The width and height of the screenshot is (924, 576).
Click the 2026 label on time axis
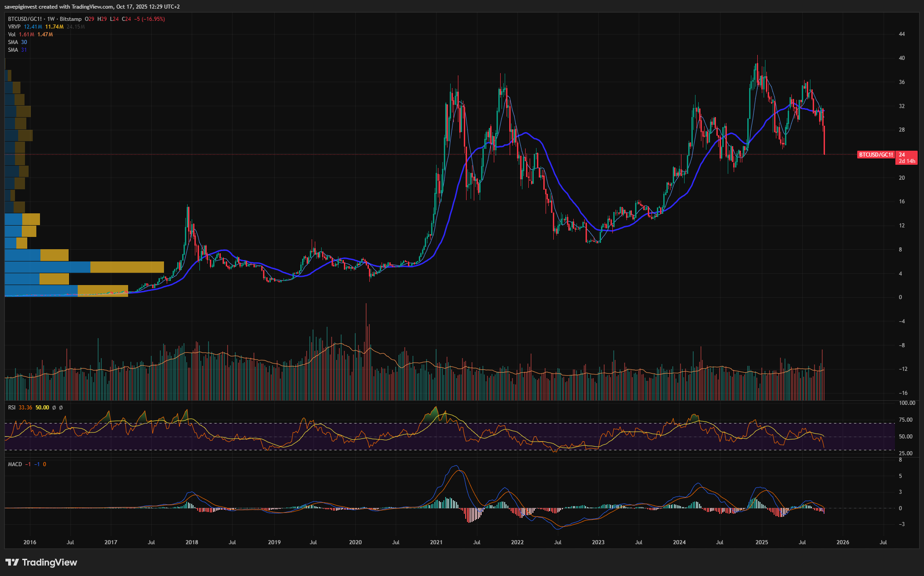coord(843,542)
